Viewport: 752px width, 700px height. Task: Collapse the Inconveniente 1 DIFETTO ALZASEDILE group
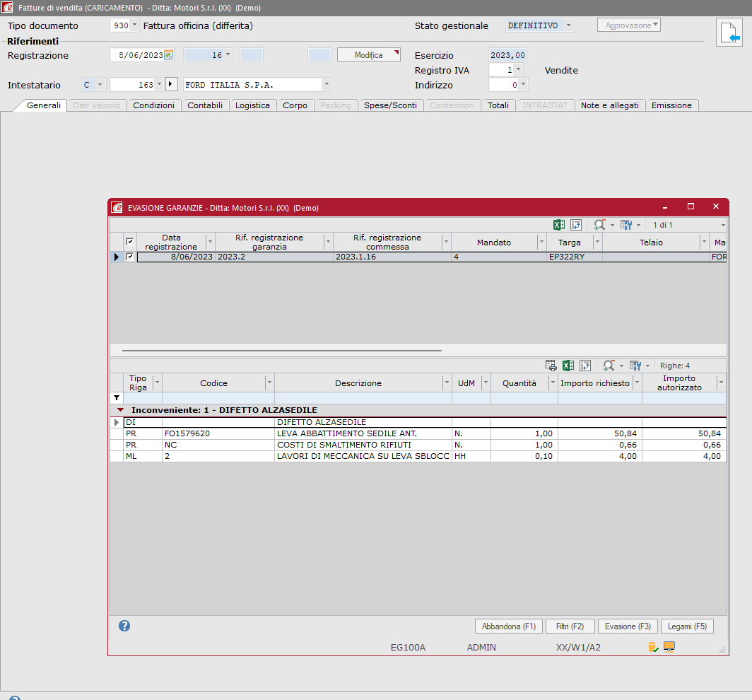point(121,410)
